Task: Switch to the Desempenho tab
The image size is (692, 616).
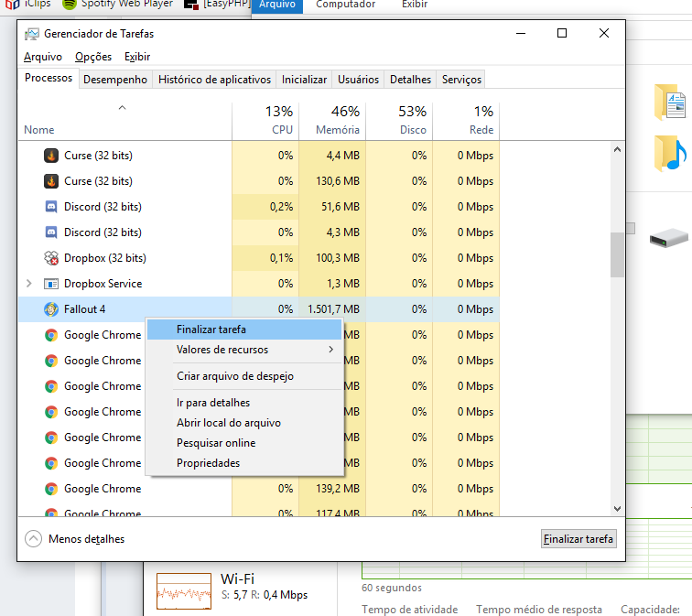Action: [115, 80]
